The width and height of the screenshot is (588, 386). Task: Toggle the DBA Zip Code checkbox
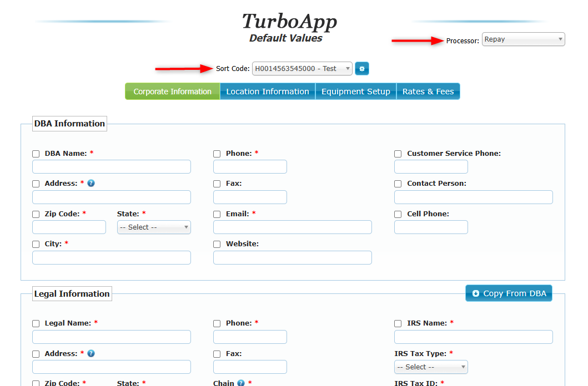pyautogui.click(x=36, y=214)
